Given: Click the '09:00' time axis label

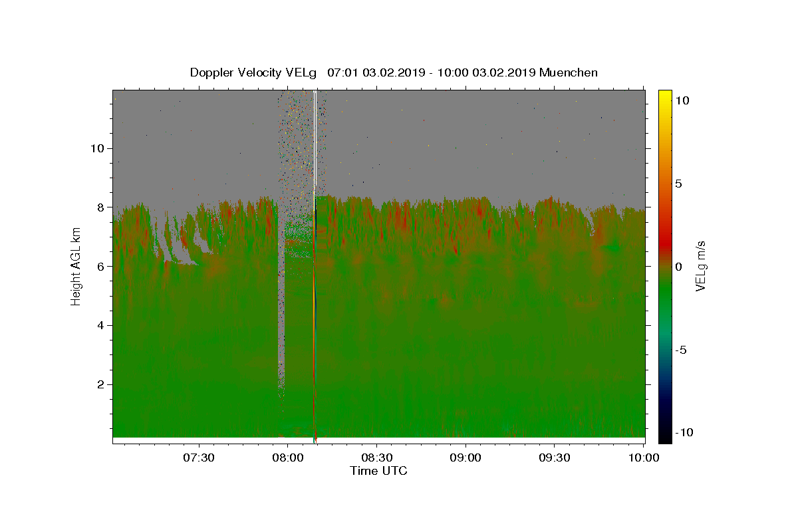Looking at the screenshot, I should [465, 458].
